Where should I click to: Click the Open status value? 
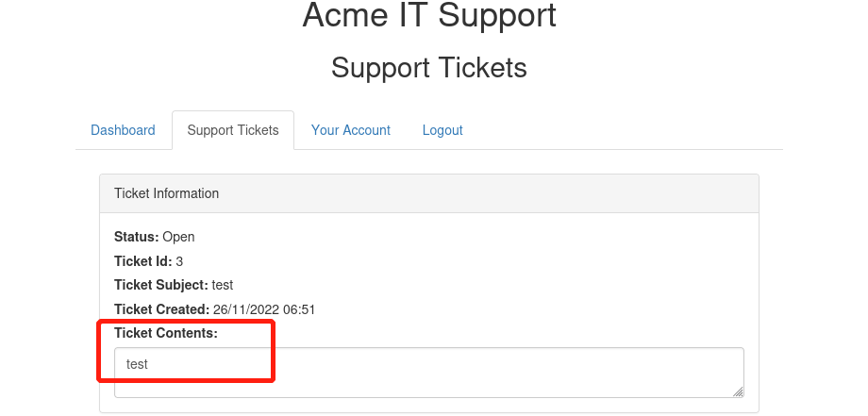(179, 237)
